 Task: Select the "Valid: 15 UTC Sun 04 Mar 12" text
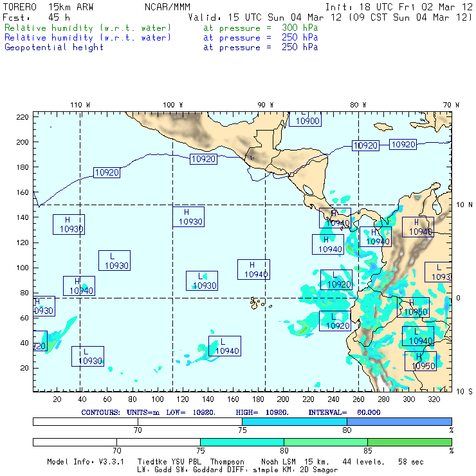click(265, 17)
